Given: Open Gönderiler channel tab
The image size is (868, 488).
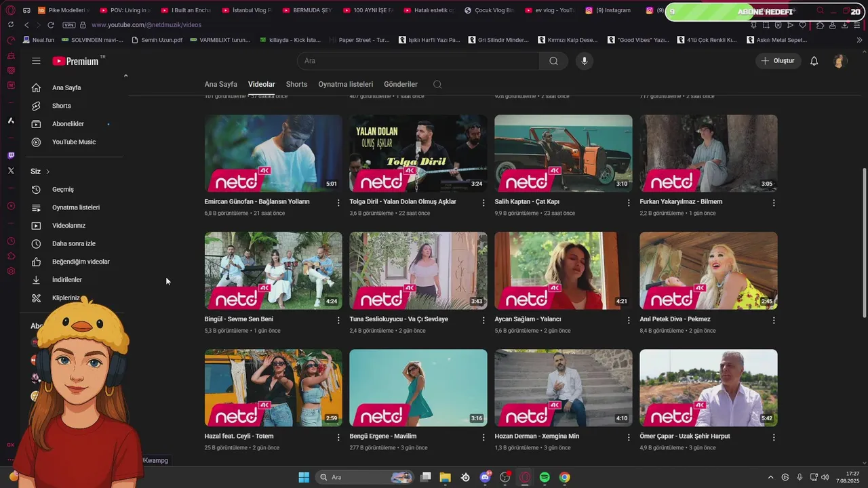Looking at the screenshot, I should pos(401,85).
